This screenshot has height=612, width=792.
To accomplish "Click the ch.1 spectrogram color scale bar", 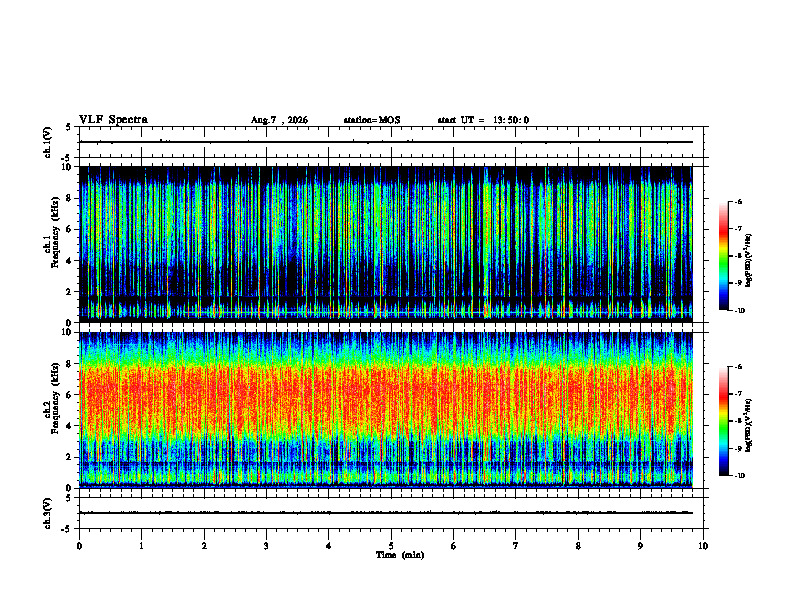I will click(x=723, y=256).
